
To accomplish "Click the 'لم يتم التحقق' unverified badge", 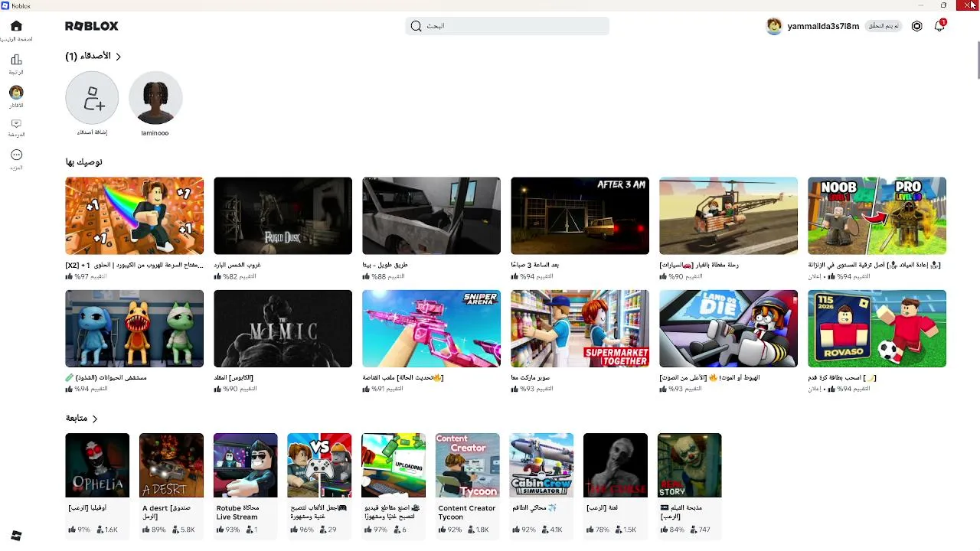I will [x=884, y=26].
